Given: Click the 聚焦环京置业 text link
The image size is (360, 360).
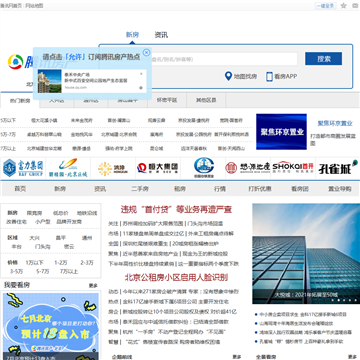Looking at the screenshot, I should (335, 123).
